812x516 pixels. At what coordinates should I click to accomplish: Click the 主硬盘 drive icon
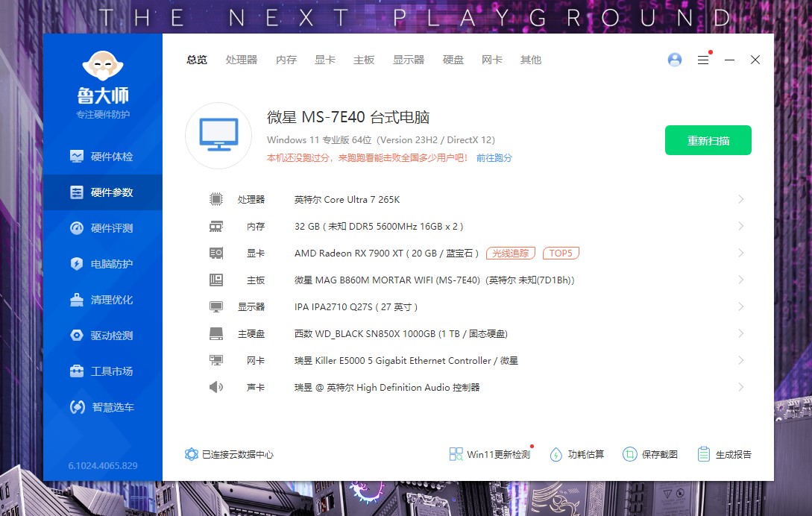pyautogui.click(x=216, y=333)
